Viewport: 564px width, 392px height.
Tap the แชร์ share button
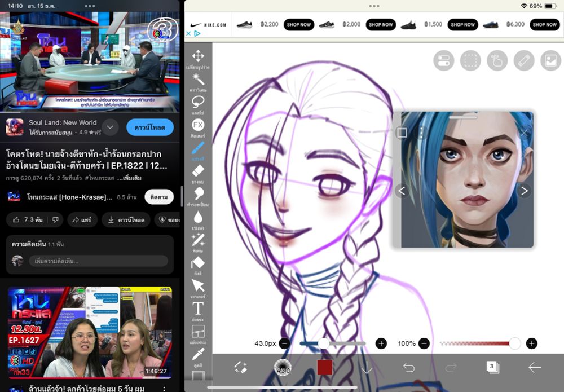(82, 220)
